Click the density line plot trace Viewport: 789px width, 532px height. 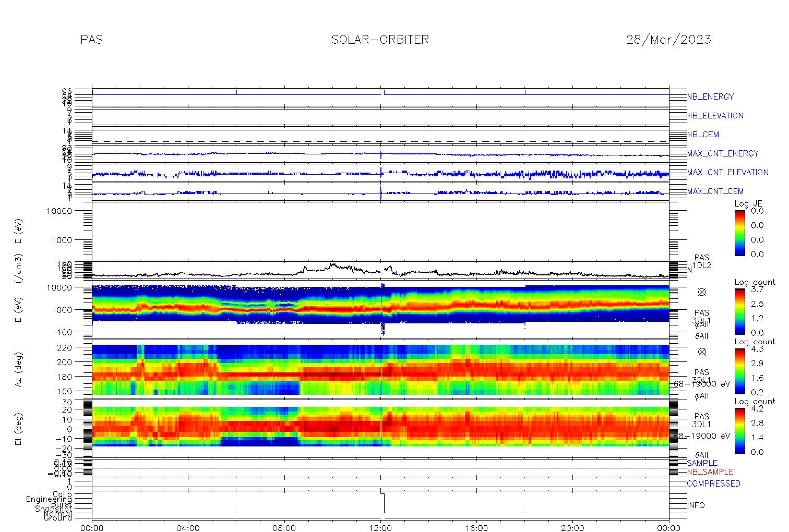[x=380, y=270]
